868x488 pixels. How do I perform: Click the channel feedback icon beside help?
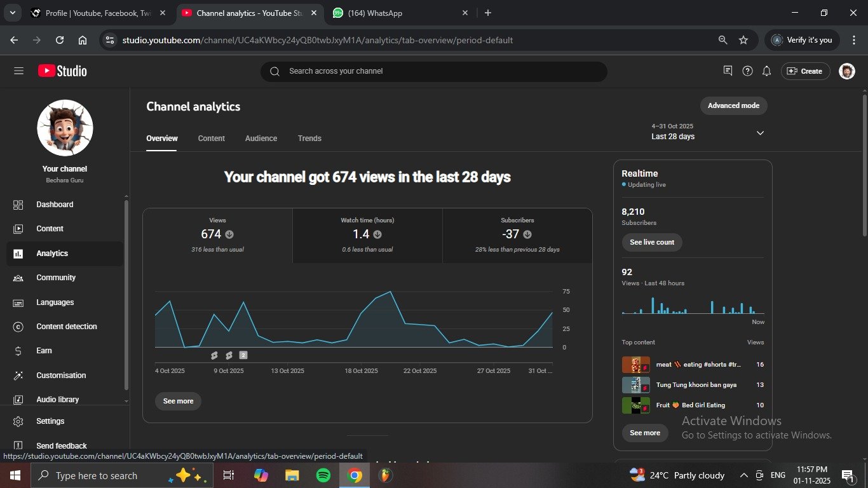(728, 71)
